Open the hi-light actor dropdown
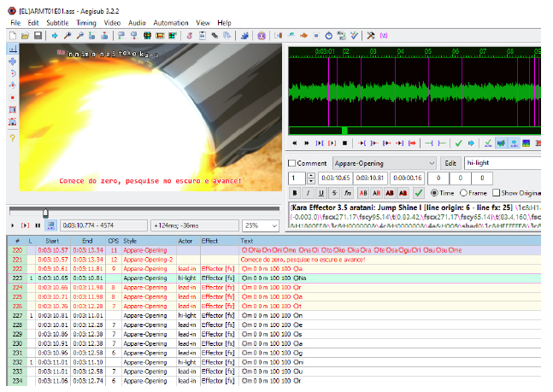 [x=504, y=163]
